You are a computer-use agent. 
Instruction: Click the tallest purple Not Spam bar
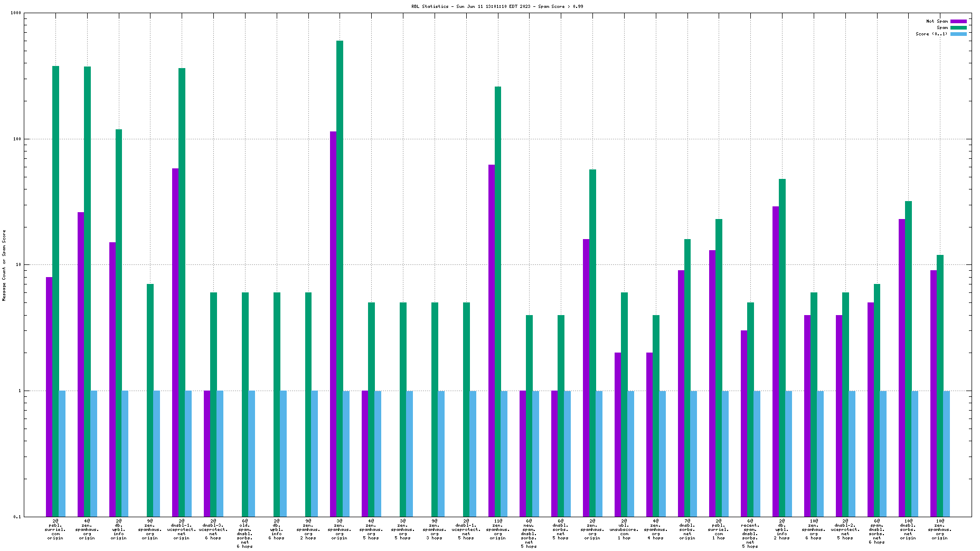[x=333, y=264]
